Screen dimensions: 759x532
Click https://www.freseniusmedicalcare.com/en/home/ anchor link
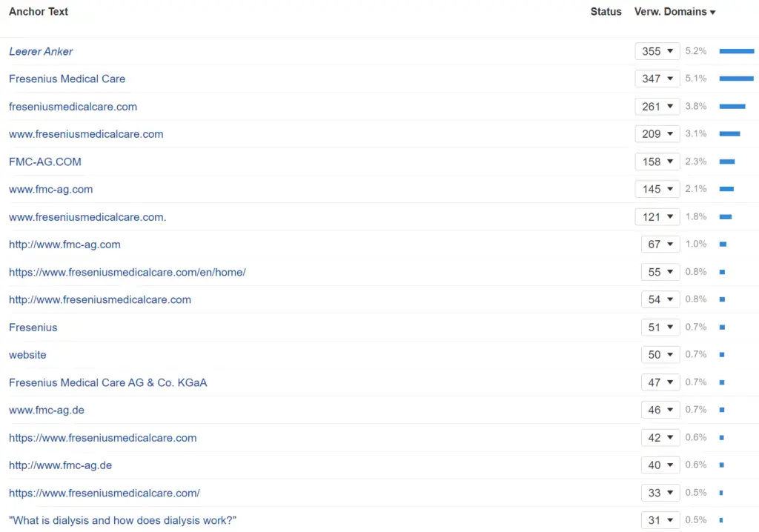(127, 272)
